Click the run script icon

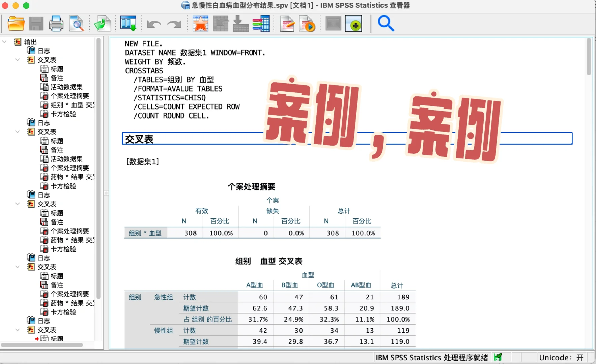pos(307,24)
